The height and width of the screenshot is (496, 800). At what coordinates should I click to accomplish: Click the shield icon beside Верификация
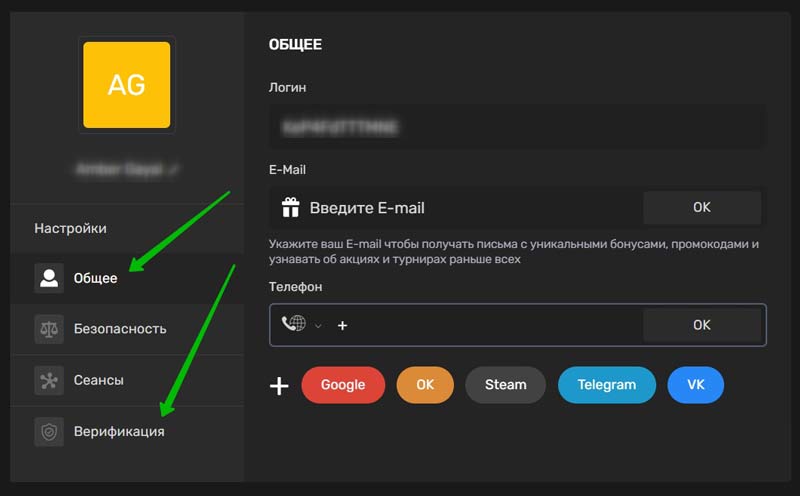tap(48, 431)
